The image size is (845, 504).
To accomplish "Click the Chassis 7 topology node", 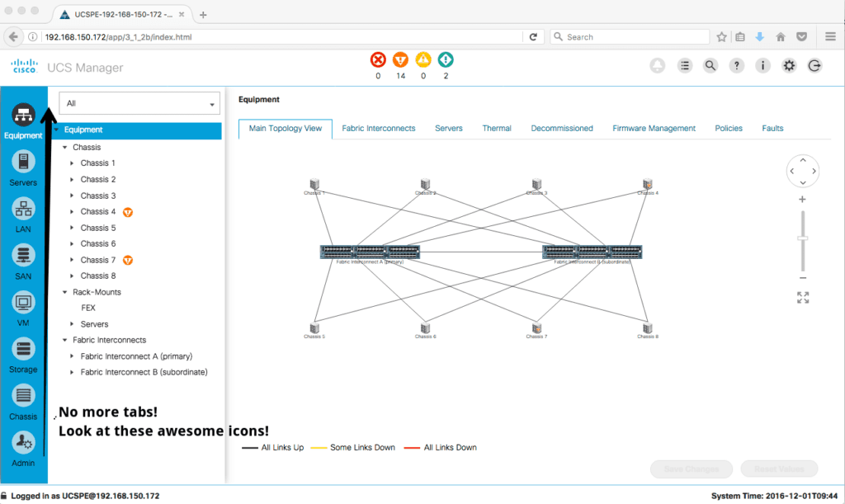I will (536, 330).
